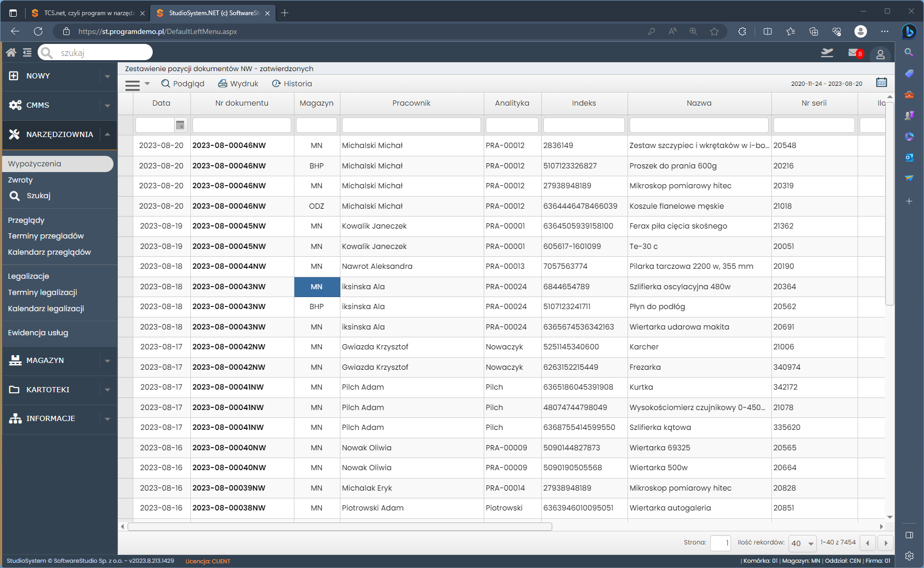Image resolution: width=924 pixels, height=568 pixels.
Task: Open the date filter calendar picker
Action: (x=180, y=125)
